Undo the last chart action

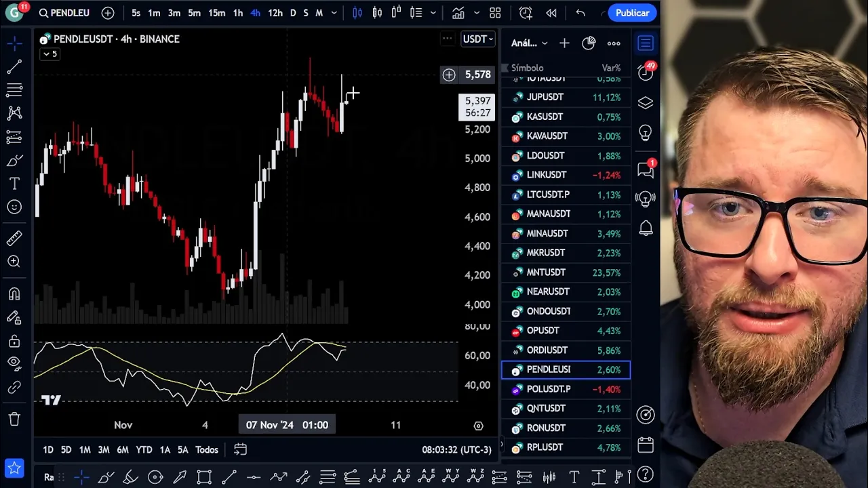580,13
